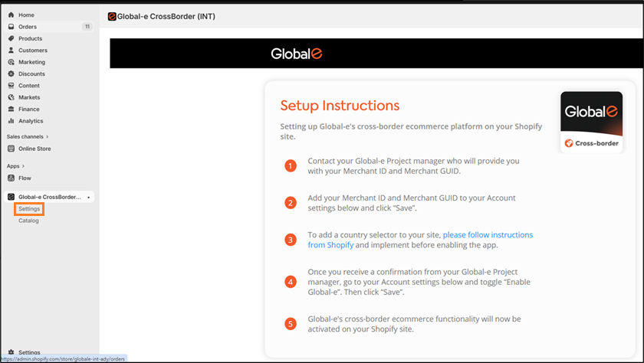Open the Flow app icon
The image size is (644, 363).
point(11,178)
